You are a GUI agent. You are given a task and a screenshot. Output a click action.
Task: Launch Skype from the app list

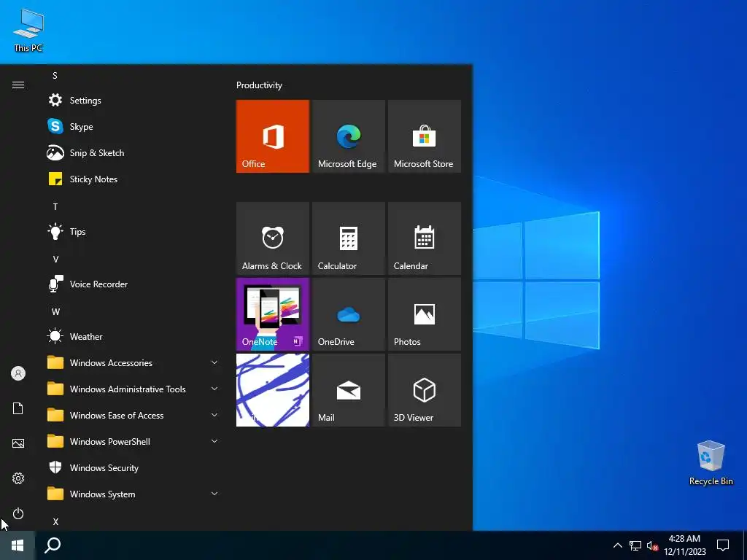tap(133, 127)
